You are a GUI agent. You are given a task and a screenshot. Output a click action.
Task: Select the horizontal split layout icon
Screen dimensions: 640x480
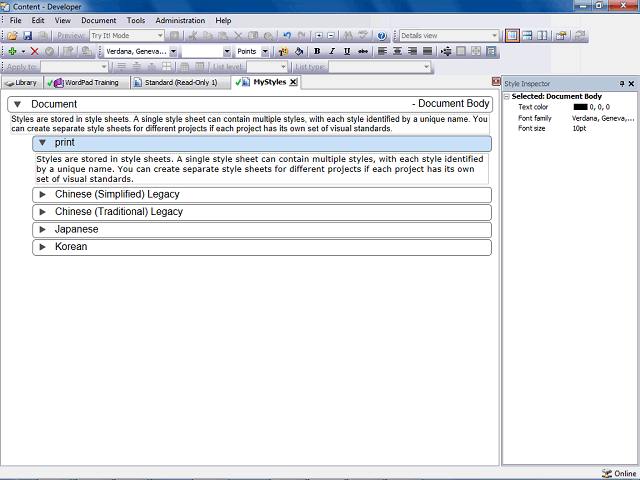pyautogui.click(x=527, y=36)
